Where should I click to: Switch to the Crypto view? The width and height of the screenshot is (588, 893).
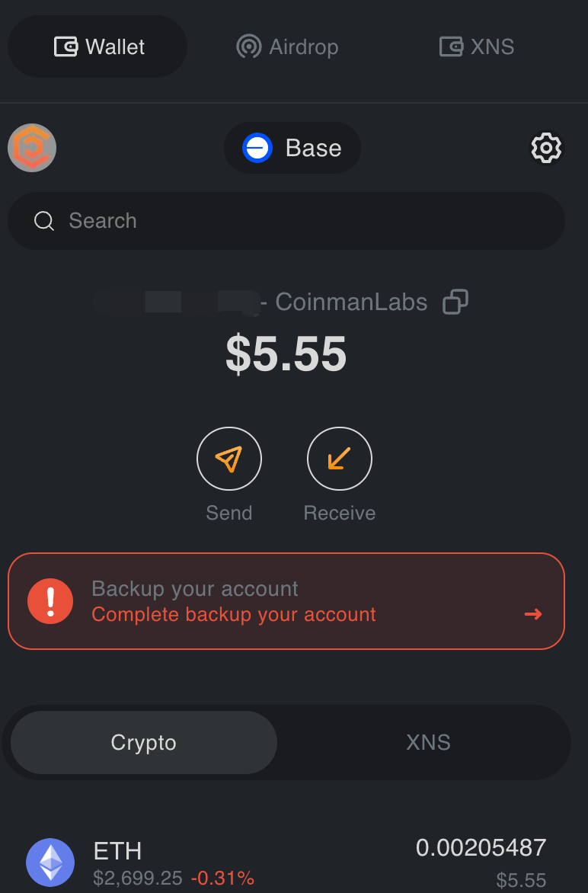(142, 742)
